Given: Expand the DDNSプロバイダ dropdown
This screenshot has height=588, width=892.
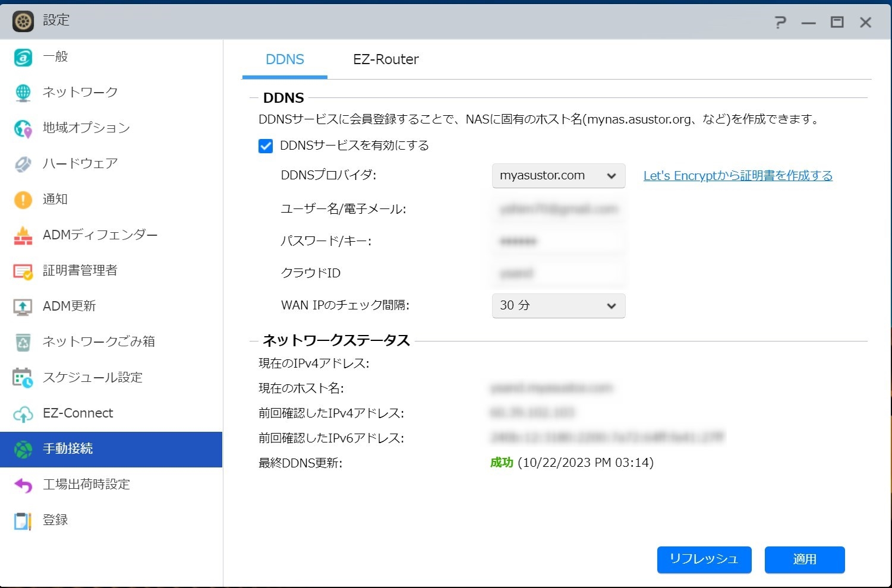Looking at the screenshot, I should pyautogui.click(x=558, y=176).
